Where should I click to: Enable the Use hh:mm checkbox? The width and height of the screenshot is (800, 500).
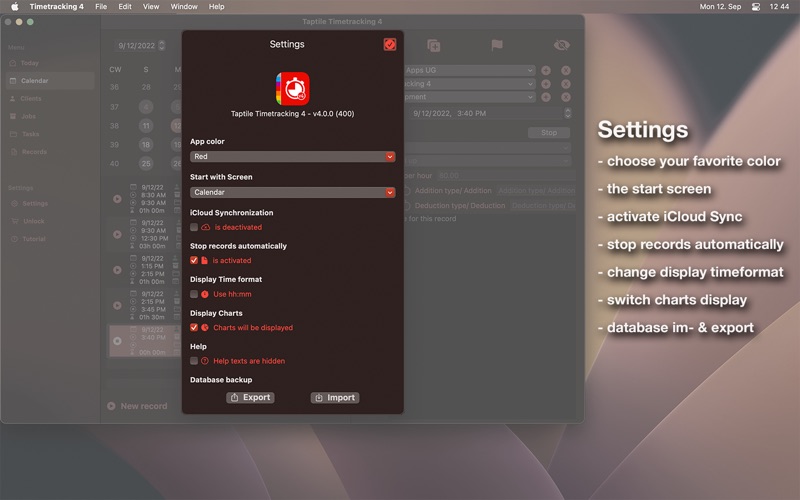194,294
